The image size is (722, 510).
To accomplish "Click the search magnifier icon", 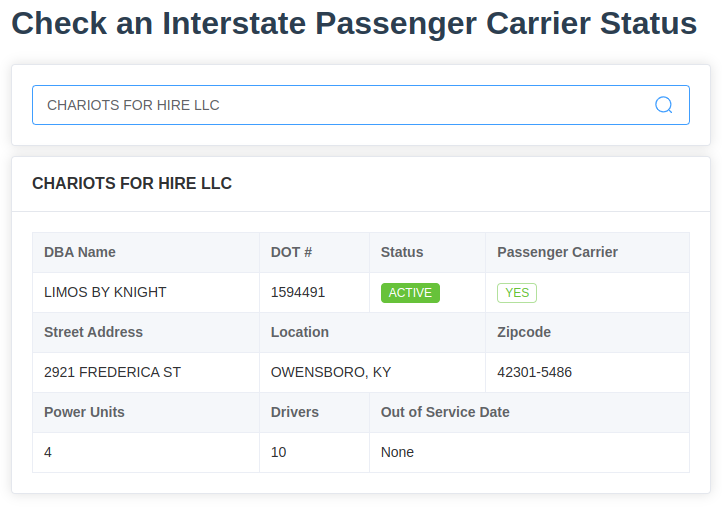I will pos(664,105).
